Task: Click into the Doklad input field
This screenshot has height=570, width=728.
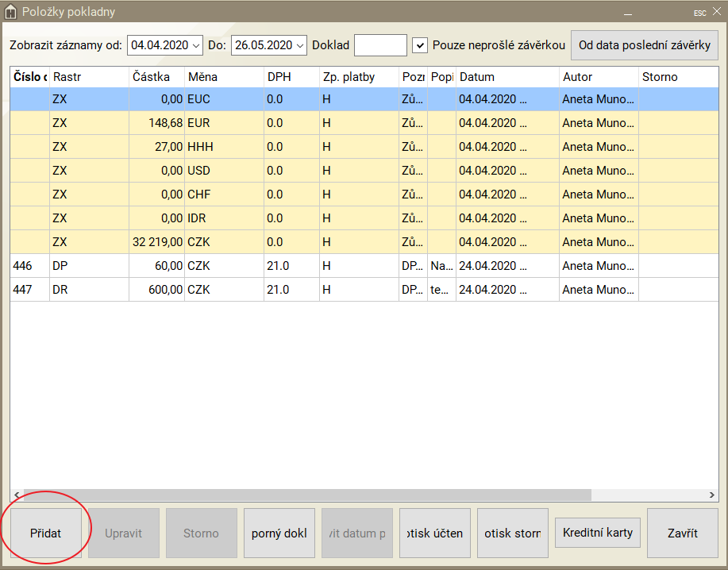Action: click(x=380, y=45)
